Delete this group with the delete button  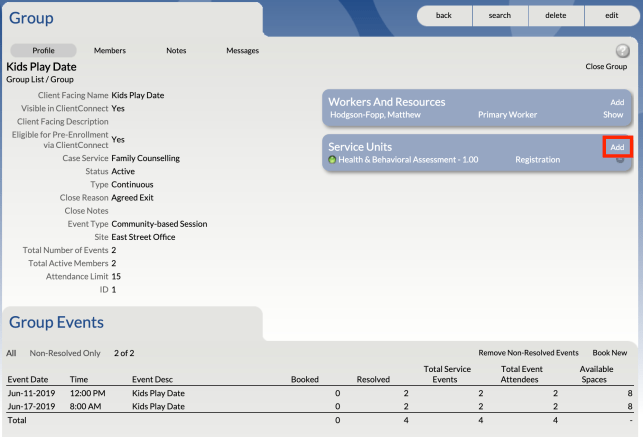pos(556,16)
